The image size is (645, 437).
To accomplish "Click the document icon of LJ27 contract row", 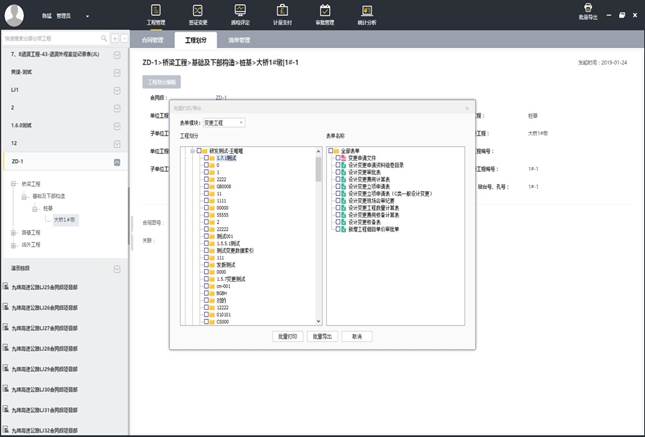I will tap(6, 328).
